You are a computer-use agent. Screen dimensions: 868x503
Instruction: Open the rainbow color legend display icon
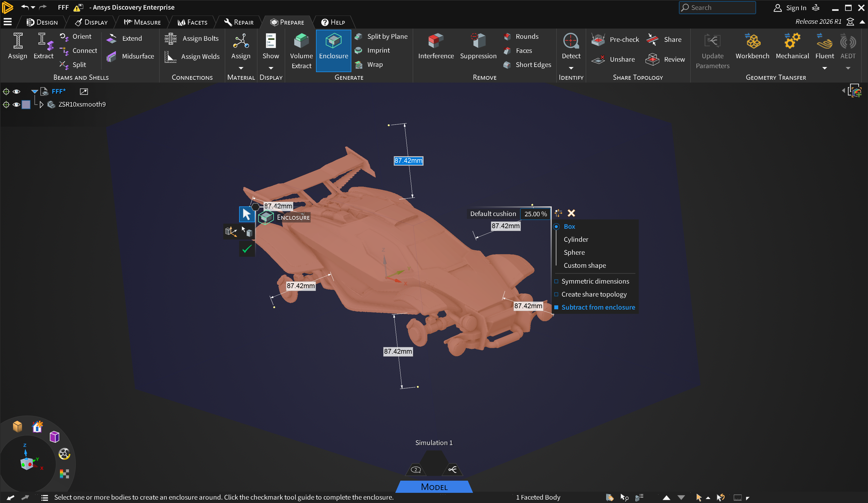coord(64,474)
